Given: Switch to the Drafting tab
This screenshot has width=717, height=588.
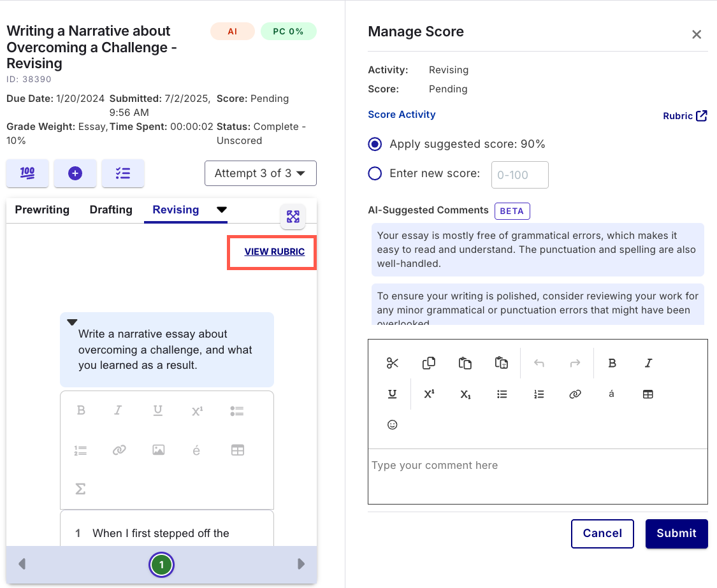Looking at the screenshot, I should (x=111, y=210).
